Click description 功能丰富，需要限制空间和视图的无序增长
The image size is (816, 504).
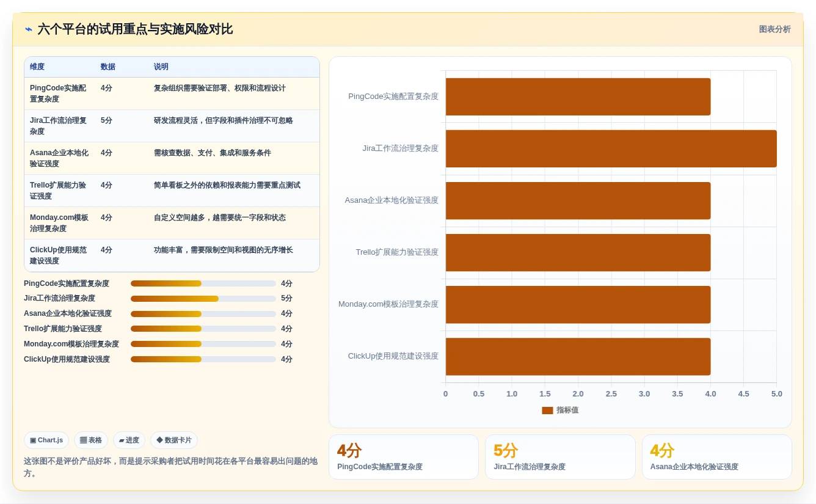click(224, 250)
